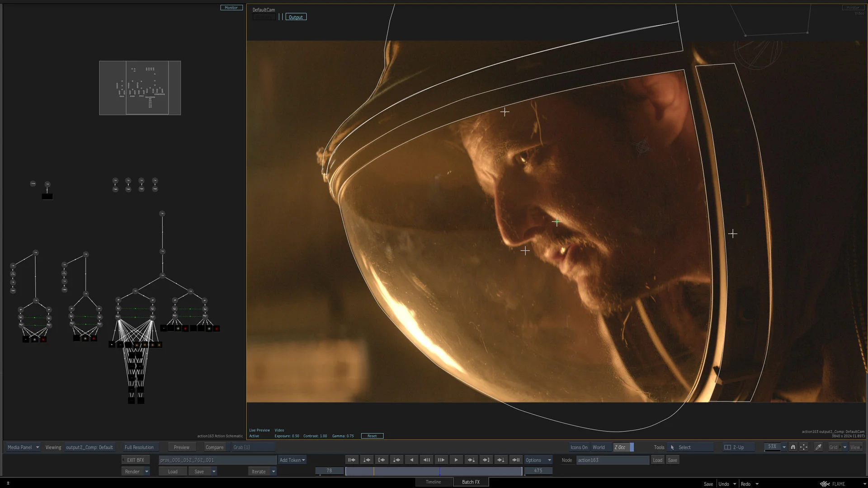This screenshot has height=488, width=868.
Task: Click the Home viewport icon
Action: (x=793, y=447)
